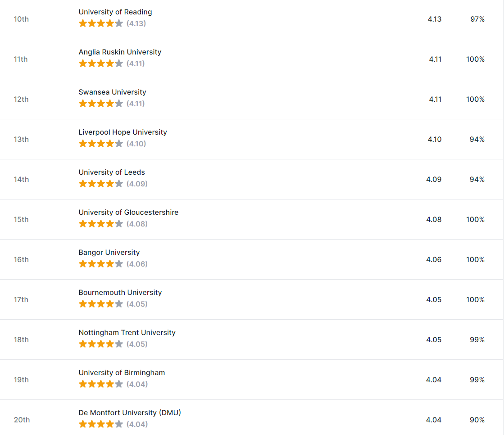
Task: Visit University of Birmingham page
Action: point(122,373)
